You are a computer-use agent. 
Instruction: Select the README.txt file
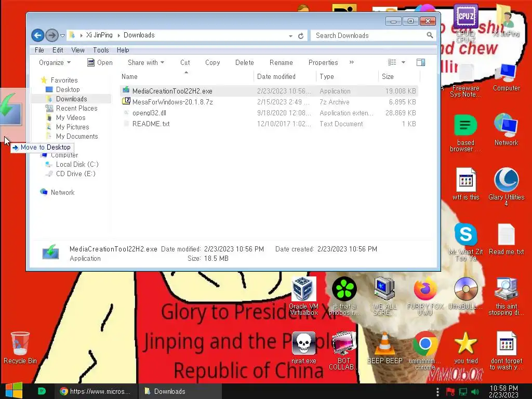click(x=269, y=124)
